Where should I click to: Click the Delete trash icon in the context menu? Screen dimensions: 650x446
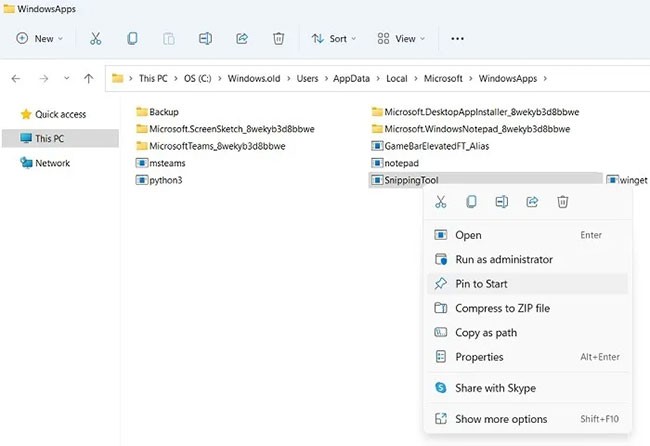pos(563,202)
